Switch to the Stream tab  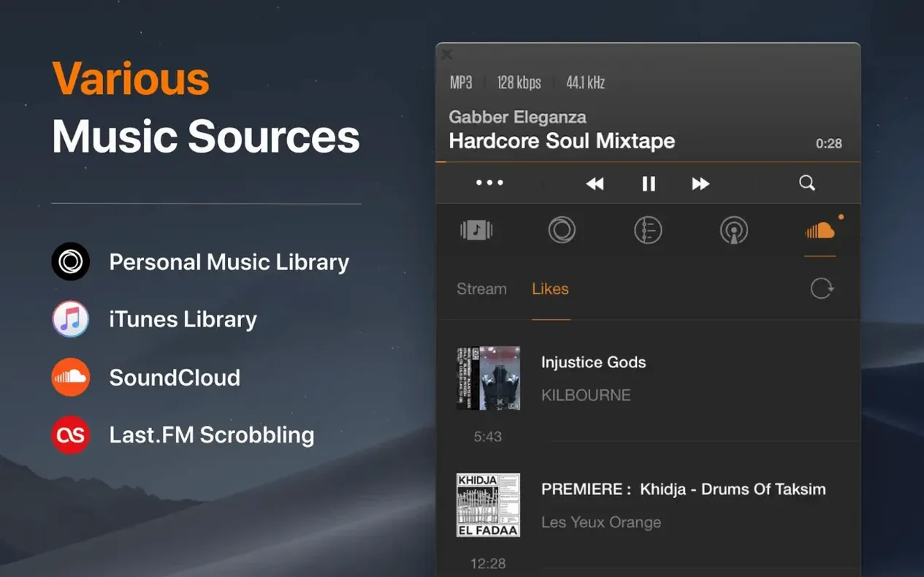[x=481, y=288]
